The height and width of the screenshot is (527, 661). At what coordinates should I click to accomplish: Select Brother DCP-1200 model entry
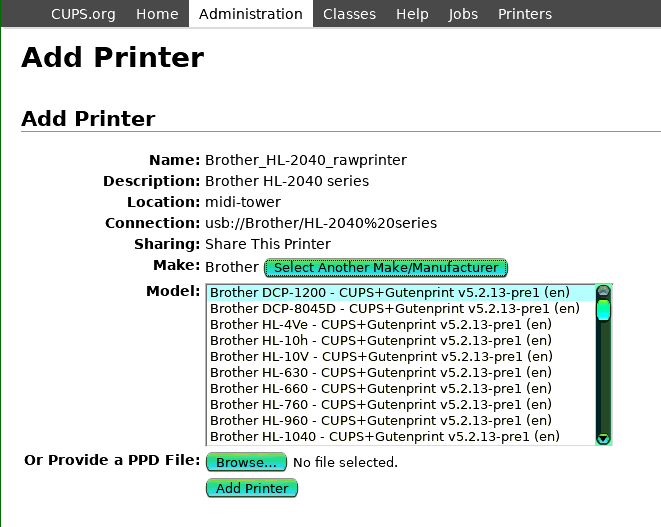(x=400, y=293)
